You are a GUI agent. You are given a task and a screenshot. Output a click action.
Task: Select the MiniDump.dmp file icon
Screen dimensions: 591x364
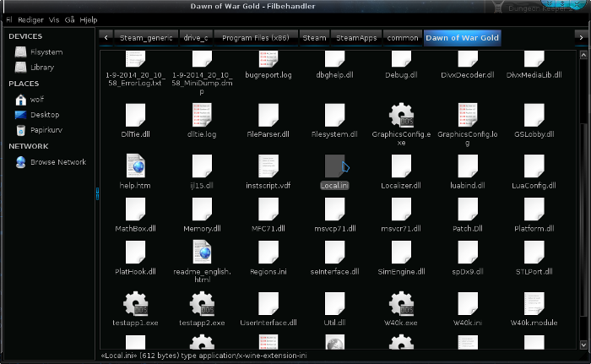coord(202,59)
